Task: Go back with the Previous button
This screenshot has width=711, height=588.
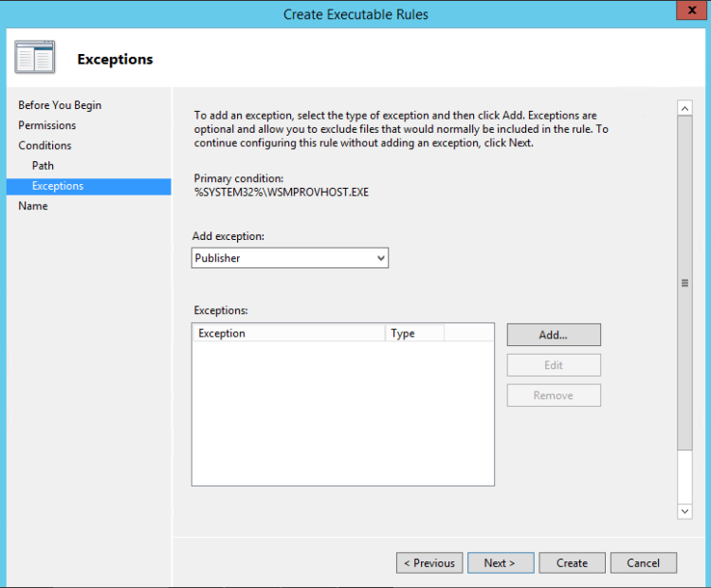Action: point(429,562)
